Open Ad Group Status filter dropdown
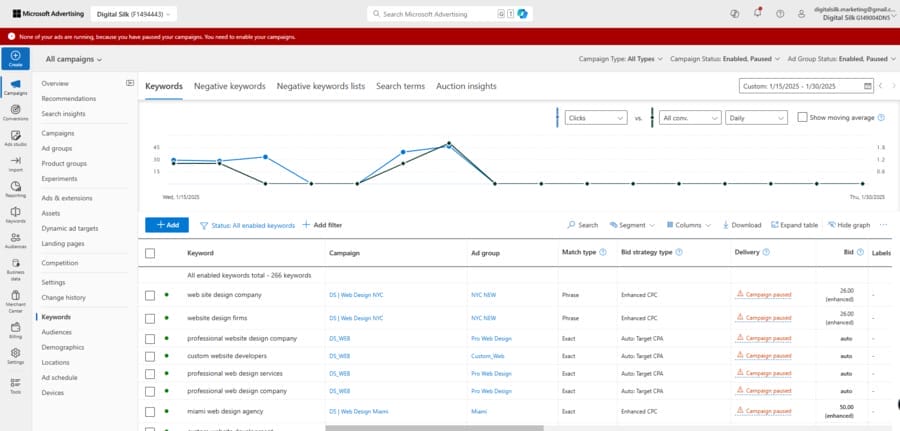Image resolution: width=900 pixels, height=431 pixels. pyautogui.click(x=841, y=59)
